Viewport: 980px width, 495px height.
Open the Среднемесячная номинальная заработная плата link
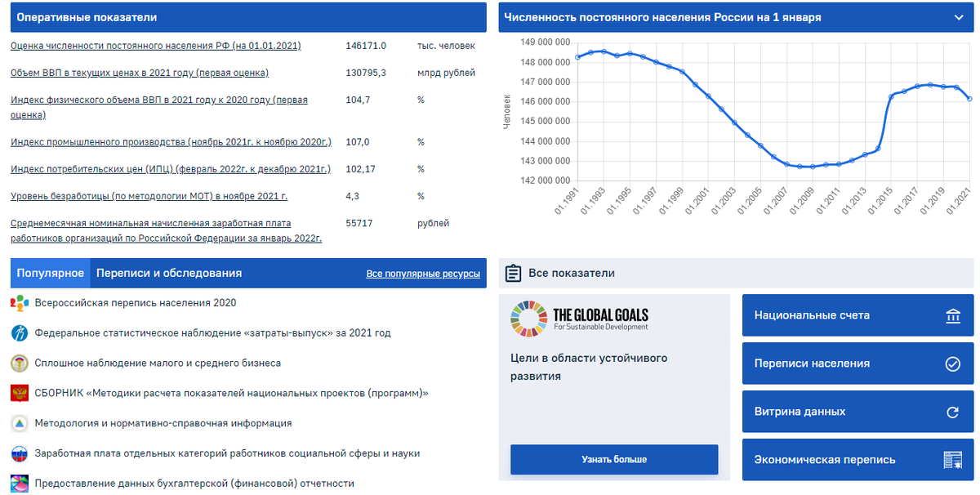point(166,230)
